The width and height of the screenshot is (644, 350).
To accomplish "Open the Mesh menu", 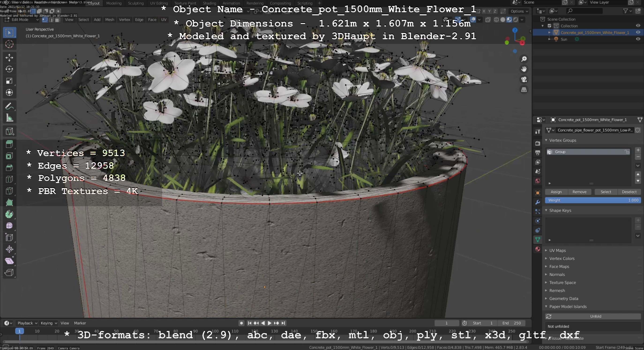I will coord(109,20).
